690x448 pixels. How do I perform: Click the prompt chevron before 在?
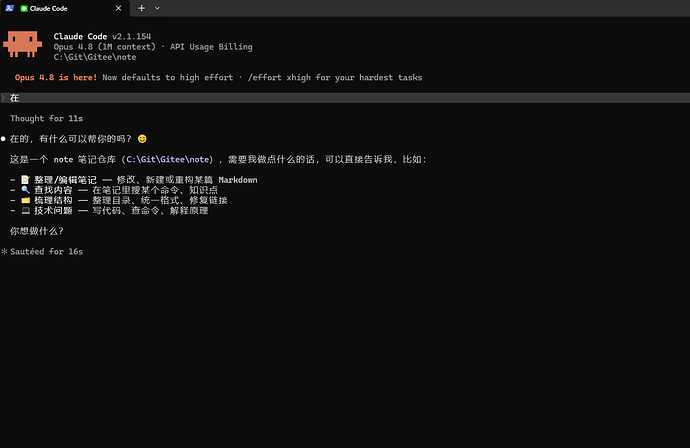pos(3,98)
